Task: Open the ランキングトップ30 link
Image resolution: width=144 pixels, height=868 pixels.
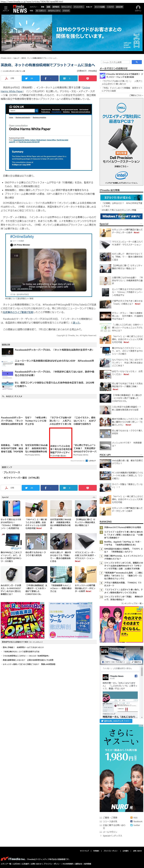Action: coord(132,604)
